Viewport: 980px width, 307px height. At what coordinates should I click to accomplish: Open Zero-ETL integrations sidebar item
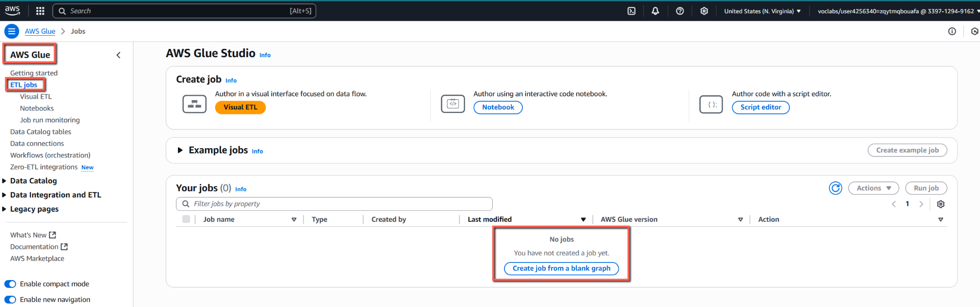point(44,167)
